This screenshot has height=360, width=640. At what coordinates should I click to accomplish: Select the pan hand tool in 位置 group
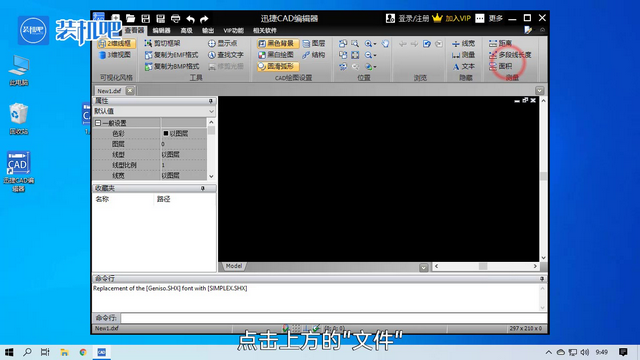click(x=385, y=43)
